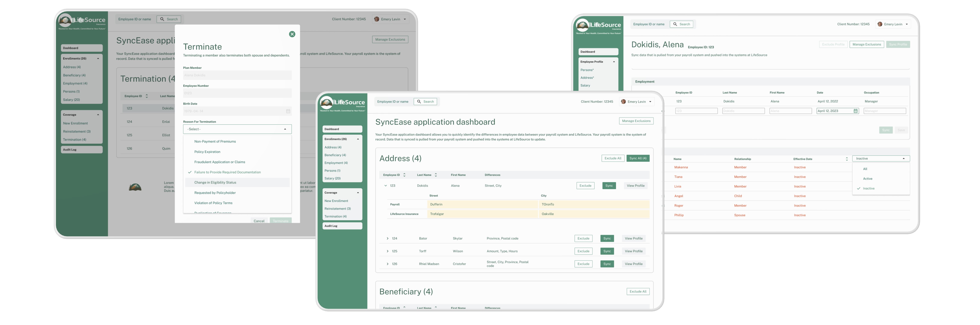Click the Employee ID sort arrows in the Address table
Image resolution: width=980 pixels, height=325 pixels.
coord(404,175)
